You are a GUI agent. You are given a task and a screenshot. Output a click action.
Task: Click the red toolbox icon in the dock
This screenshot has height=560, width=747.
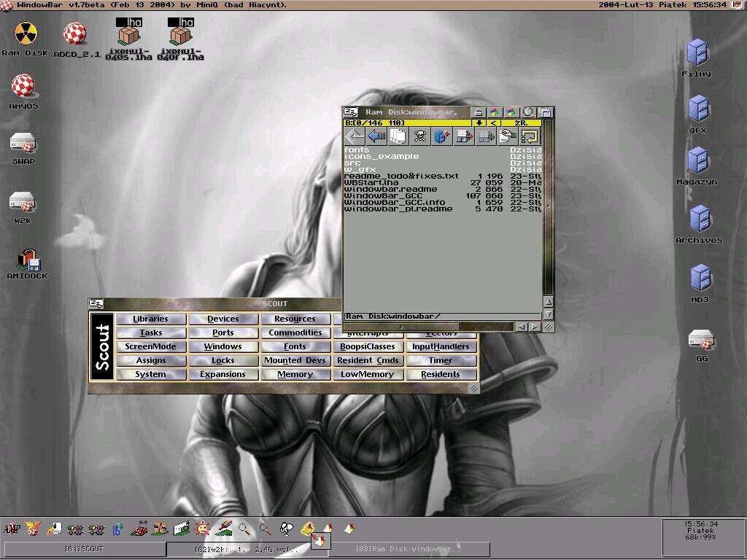click(x=139, y=529)
